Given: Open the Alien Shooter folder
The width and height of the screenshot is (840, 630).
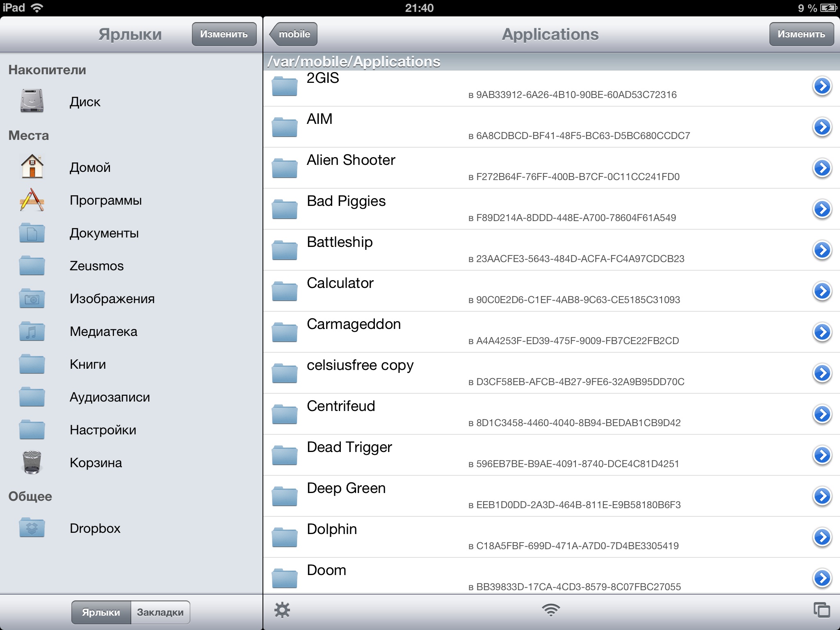Looking at the screenshot, I should tap(552, 168).
